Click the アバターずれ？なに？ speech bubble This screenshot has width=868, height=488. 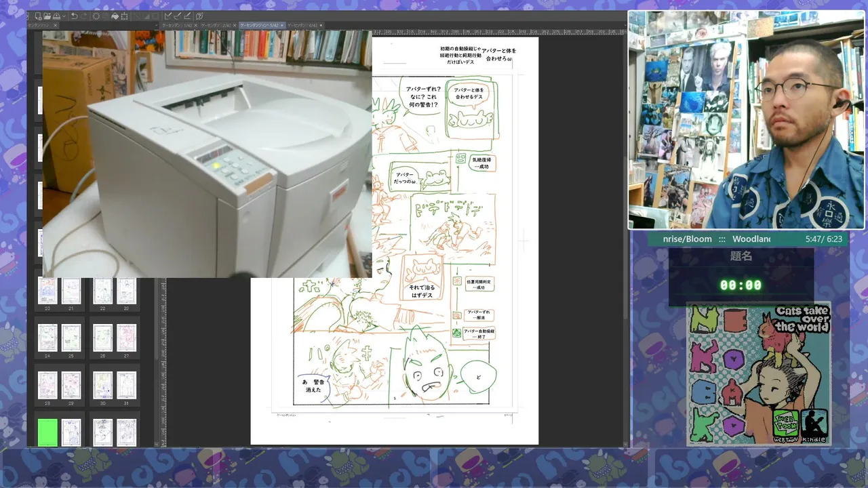423,97
